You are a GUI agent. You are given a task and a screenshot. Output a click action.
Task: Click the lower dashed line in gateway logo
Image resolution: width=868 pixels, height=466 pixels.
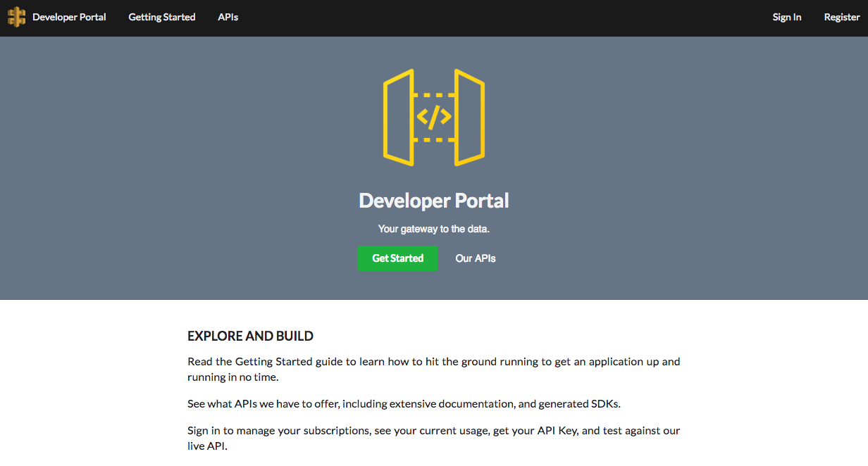pos(434,140)
